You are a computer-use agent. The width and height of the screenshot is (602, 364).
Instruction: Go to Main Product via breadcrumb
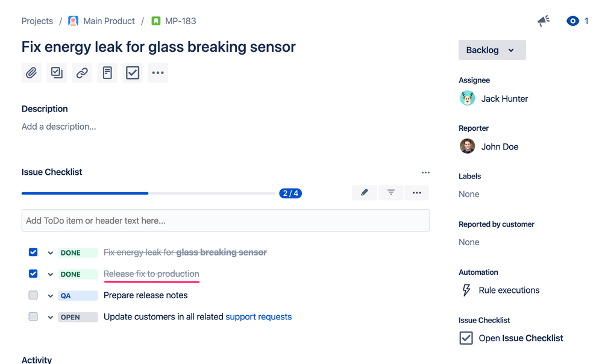coord(108,20)
